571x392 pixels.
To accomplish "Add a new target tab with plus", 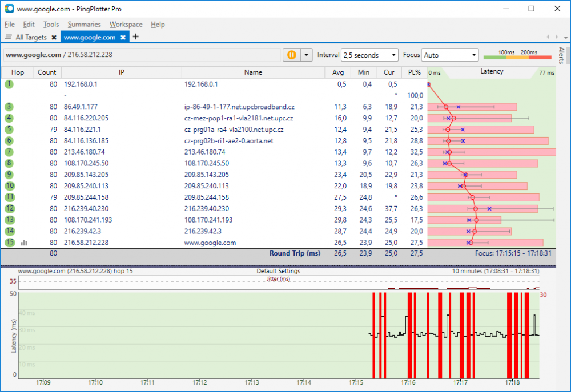I will [x=136, y=37].
